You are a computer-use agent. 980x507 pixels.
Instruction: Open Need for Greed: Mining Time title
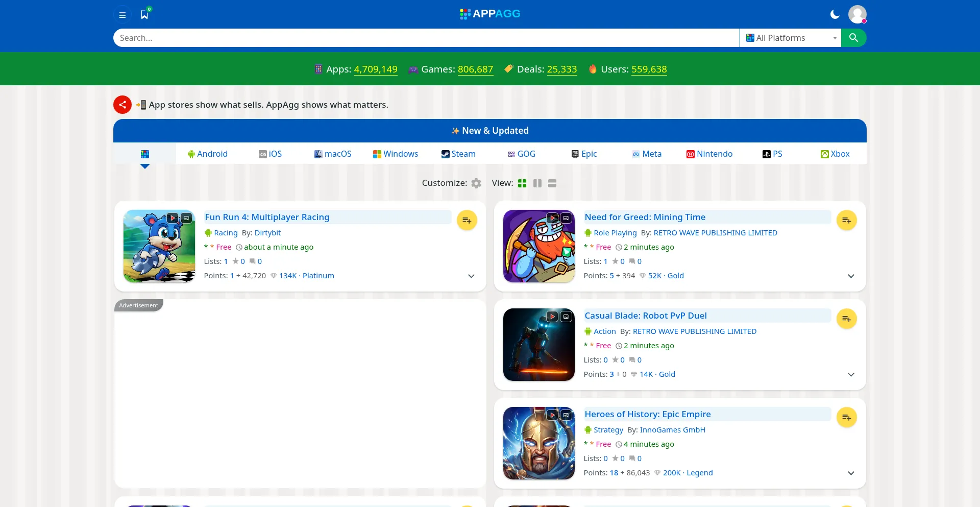click(645, 217)
